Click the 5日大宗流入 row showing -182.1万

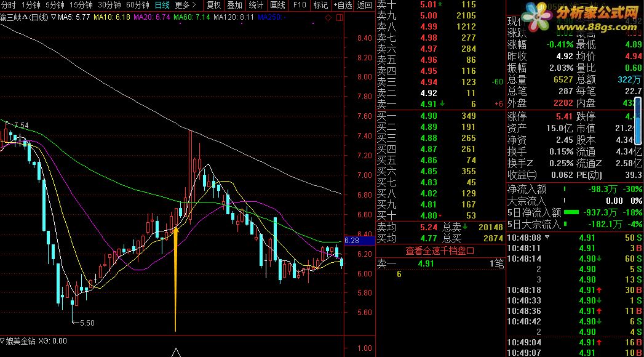click(574, 224)
